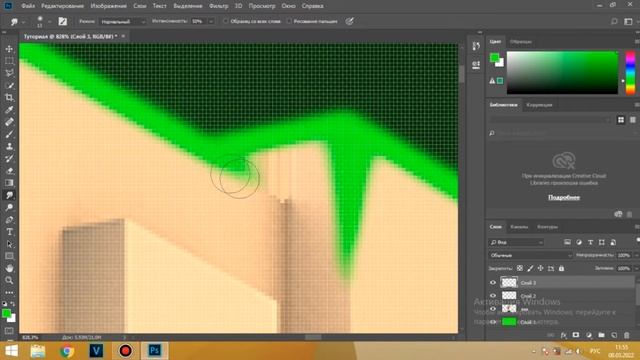Select the History Brush tool

(9, 159)
